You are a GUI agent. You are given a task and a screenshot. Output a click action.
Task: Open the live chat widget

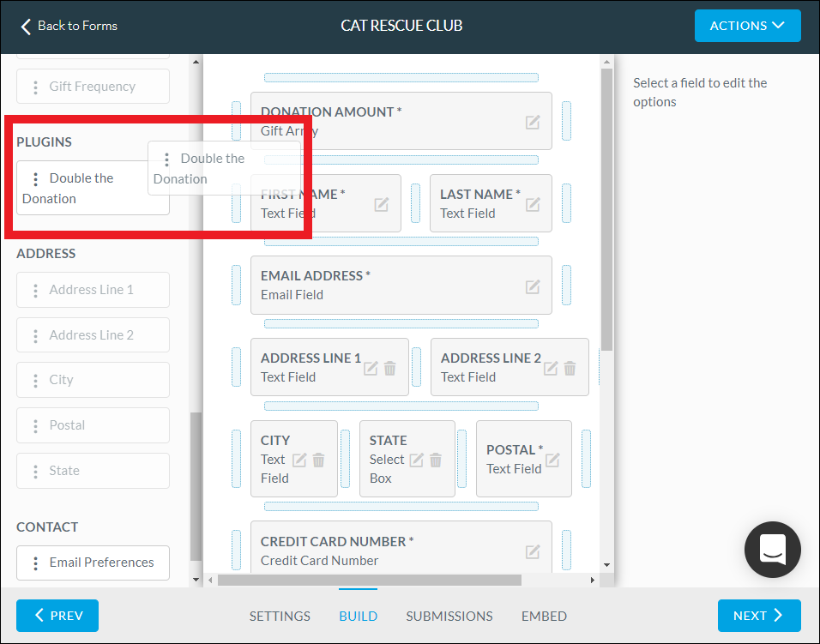coord(773,550)
